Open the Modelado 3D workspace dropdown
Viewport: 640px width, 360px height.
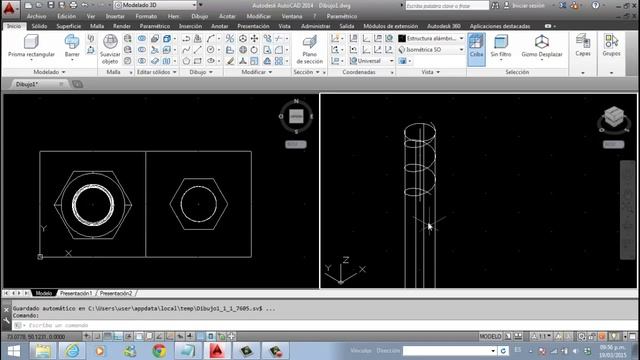(x=155, y=5)
